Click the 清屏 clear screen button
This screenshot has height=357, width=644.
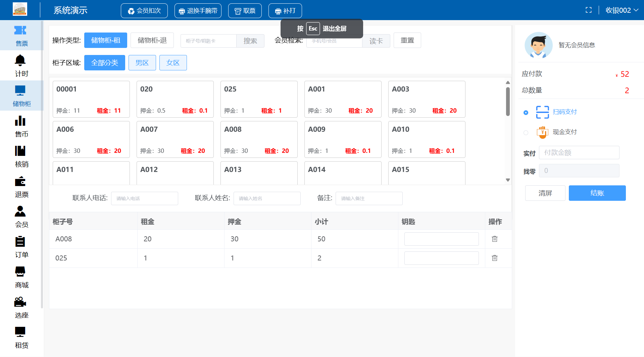tap(545, 193)
